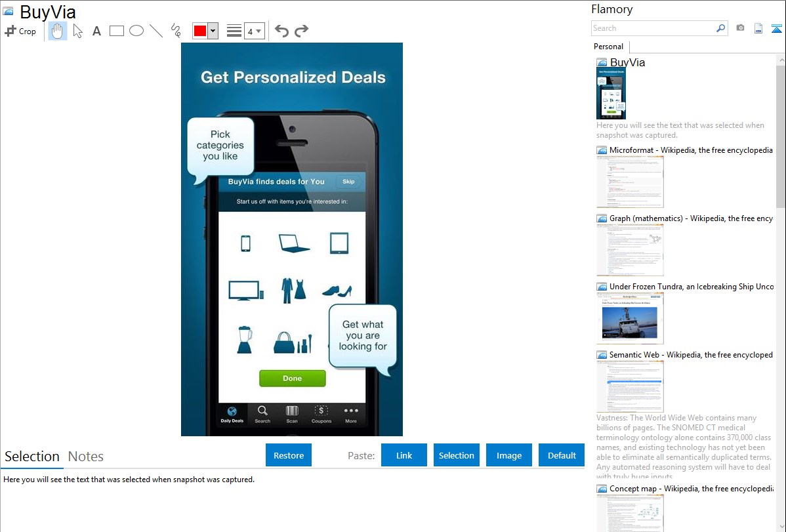Click the blender category icon in snapshot
Image resolution: width=786 pixels, height=532 pixels.
click(244, 339)
